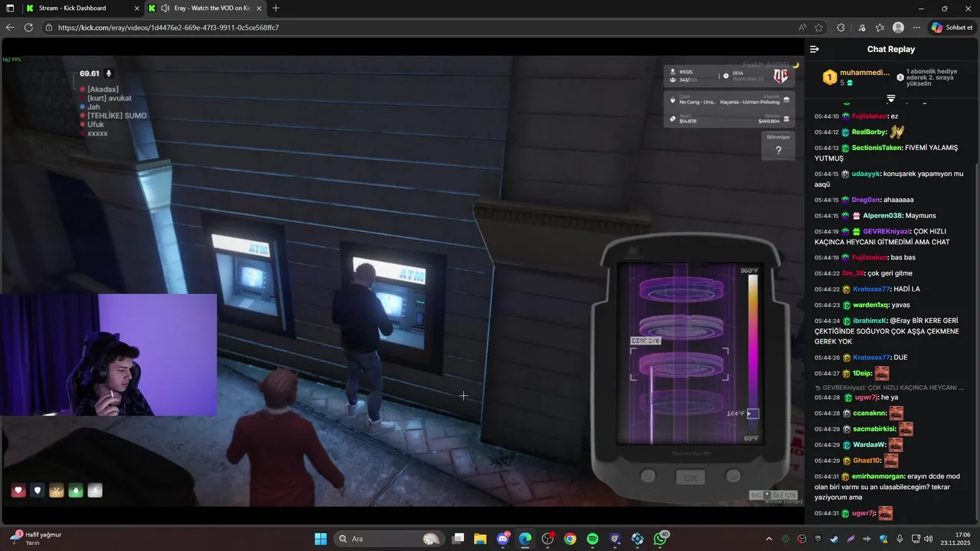Open browser settings and more menu
This screenshot has width=980, height=551.
click(x=916, y=28)
